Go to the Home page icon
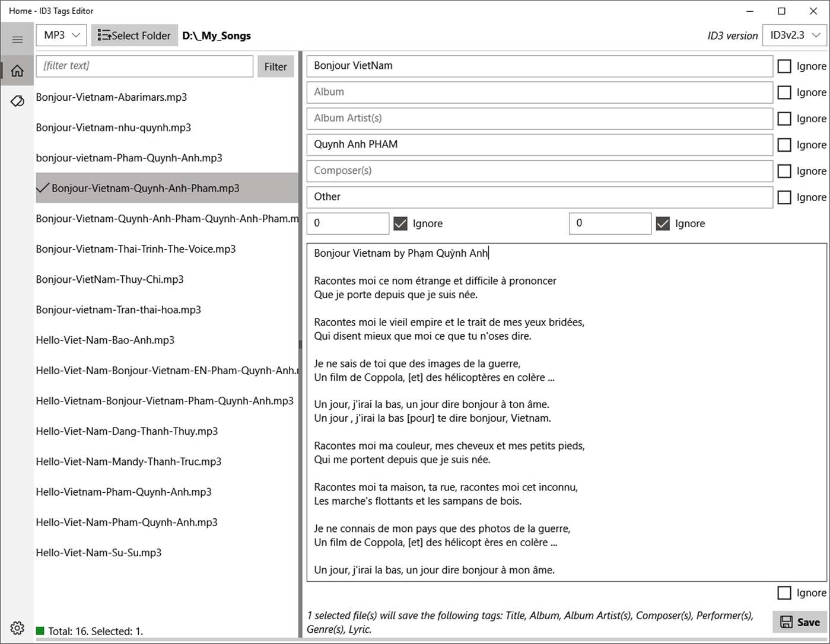This screenshot has width=830, height=644. [x=17, y=71]
